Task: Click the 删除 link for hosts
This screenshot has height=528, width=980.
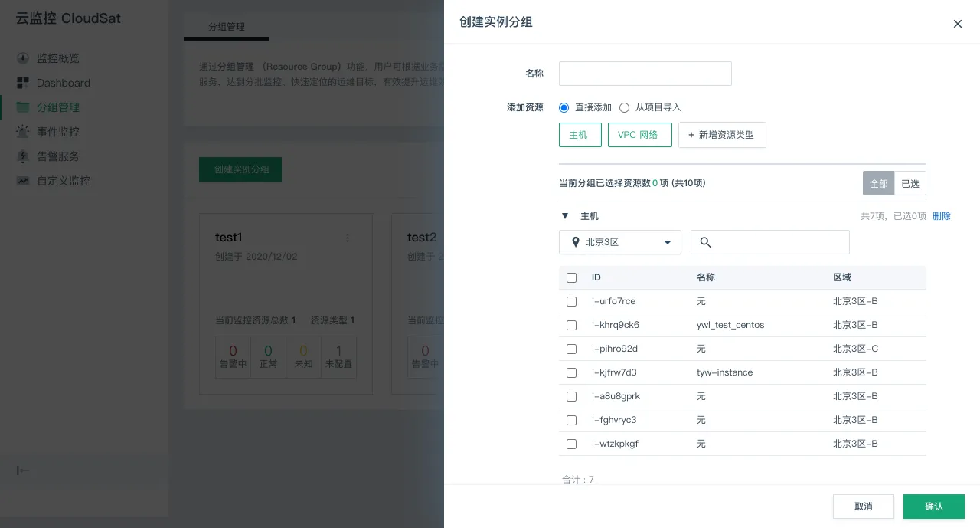Action: click(x=941, y=216)
